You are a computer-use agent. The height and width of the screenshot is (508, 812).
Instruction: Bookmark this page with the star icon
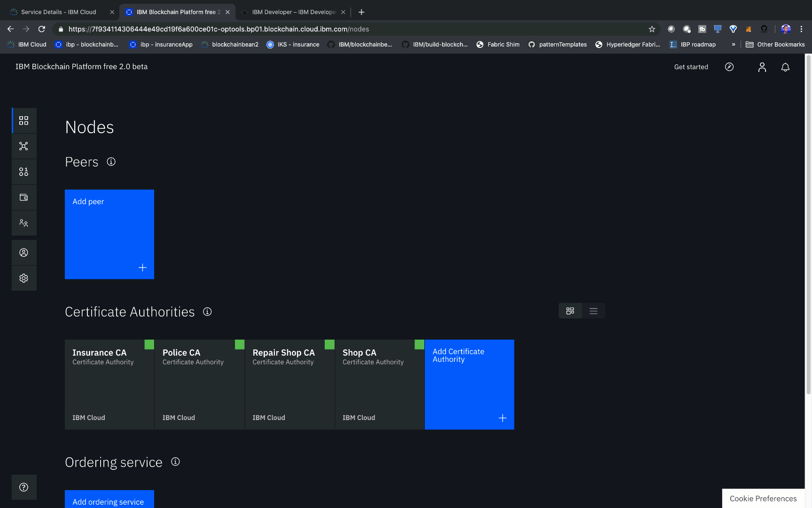(x=652, y=29)
